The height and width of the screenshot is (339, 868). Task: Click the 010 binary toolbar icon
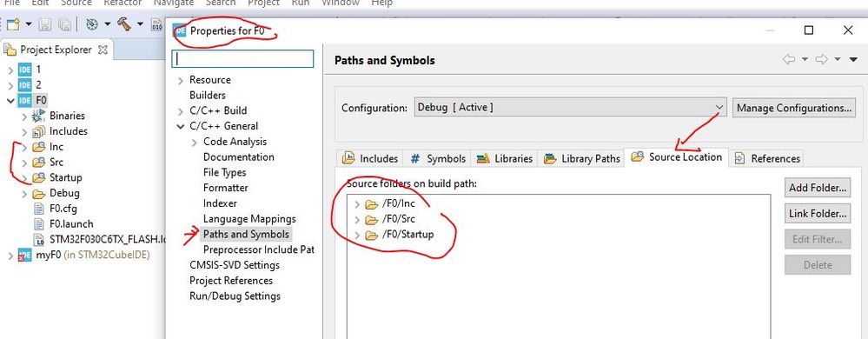click(x=157, y=24)
